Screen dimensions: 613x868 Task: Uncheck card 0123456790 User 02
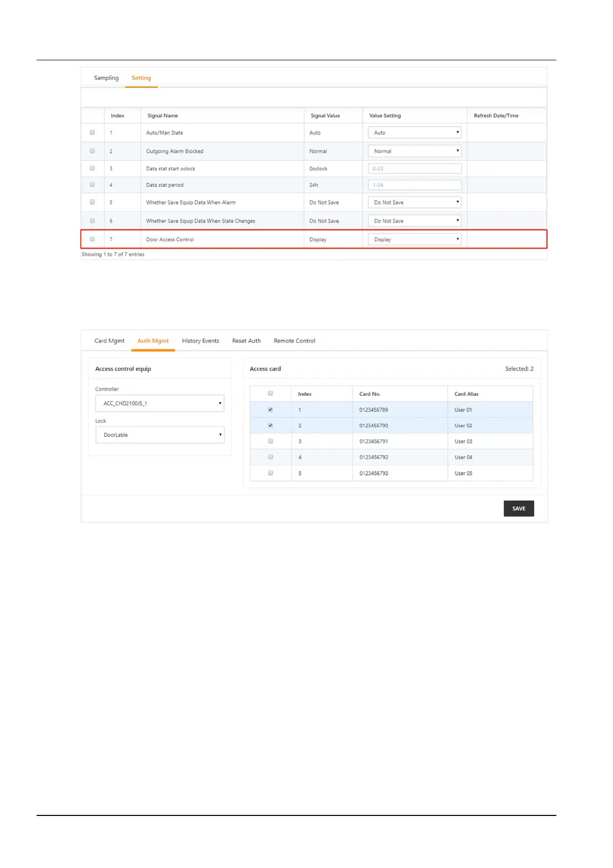pyautogui.click(x=270, y=425)
